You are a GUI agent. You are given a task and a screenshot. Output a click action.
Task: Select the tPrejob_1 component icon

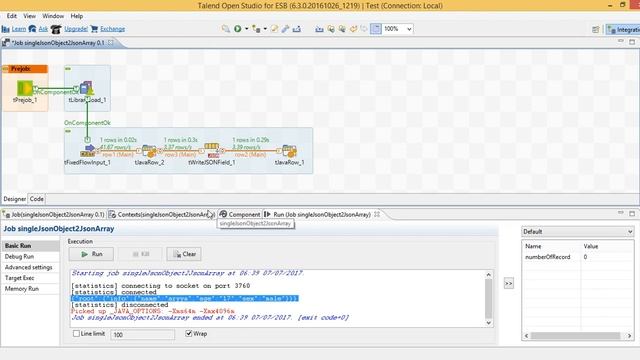pyautogui.click(x=25, y=88)
